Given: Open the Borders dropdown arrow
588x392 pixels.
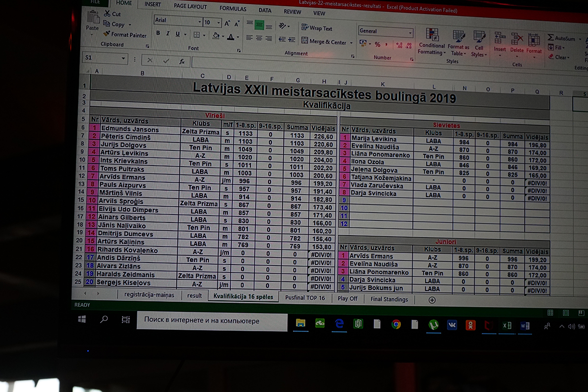Looking at the screenshot, I should 204,35.
